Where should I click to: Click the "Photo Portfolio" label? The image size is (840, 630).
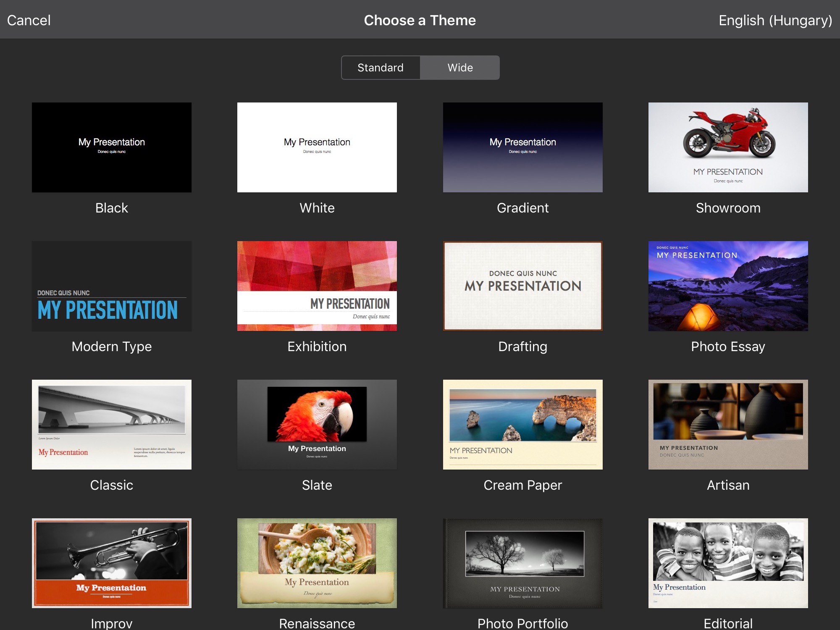tap(523, 623)
